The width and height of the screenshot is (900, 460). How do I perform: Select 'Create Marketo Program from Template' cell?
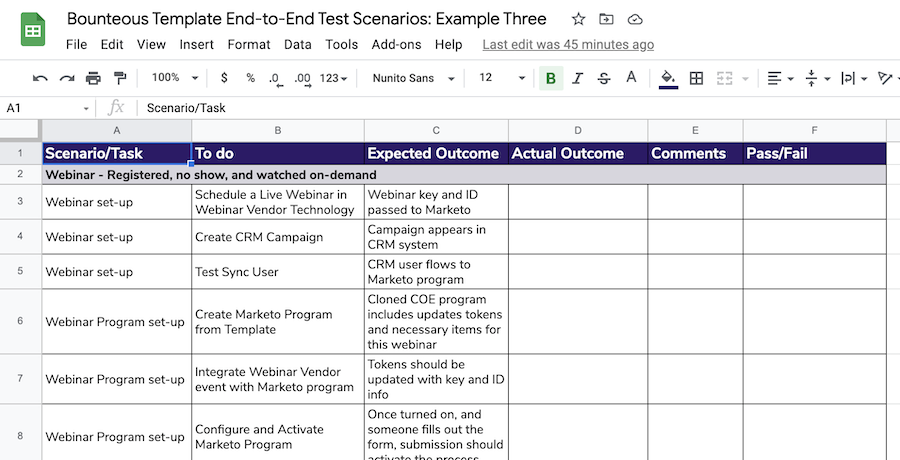(x=278, y=322)
